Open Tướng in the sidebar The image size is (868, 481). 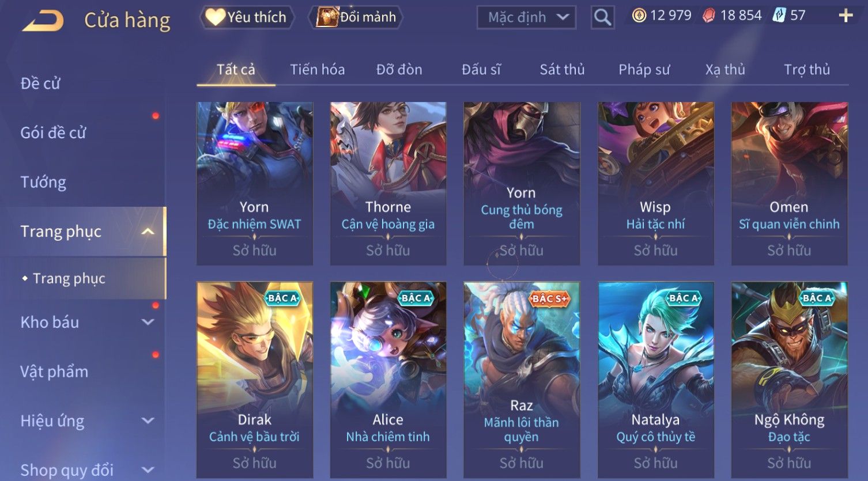tap(43, 182)
